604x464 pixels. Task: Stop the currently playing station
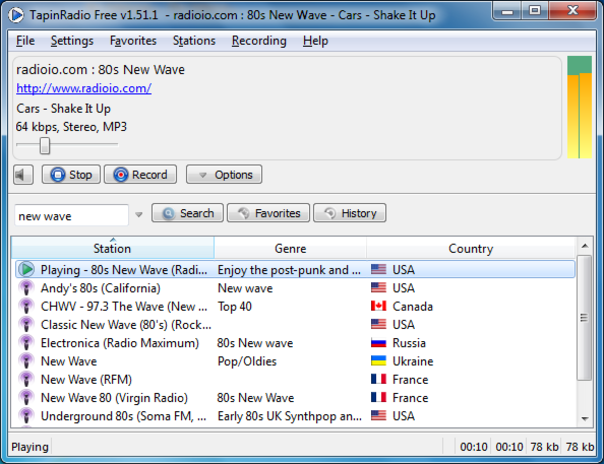[x=71, y=175]
